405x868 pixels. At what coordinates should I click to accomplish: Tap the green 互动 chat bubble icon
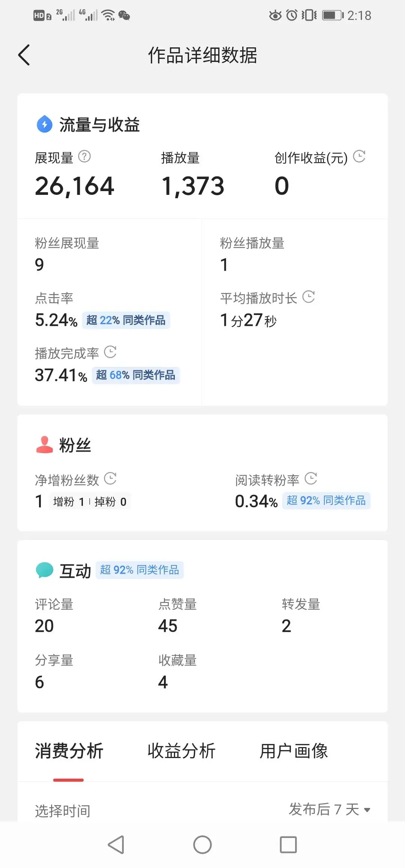pyautogui.click(x=45, y=570)
